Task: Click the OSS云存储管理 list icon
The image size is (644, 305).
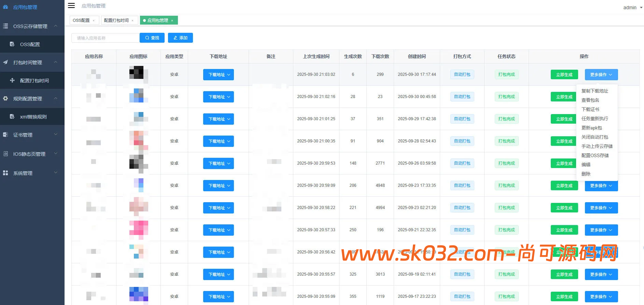Action: tap(5, 26)
